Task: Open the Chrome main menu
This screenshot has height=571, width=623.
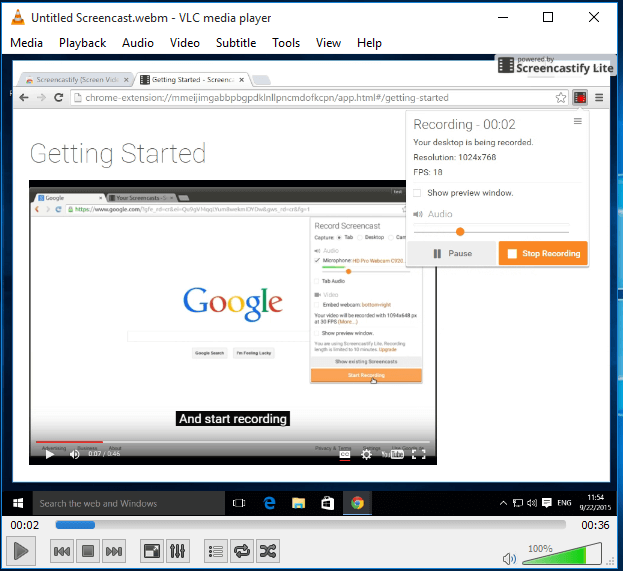Action: [599, 97]
